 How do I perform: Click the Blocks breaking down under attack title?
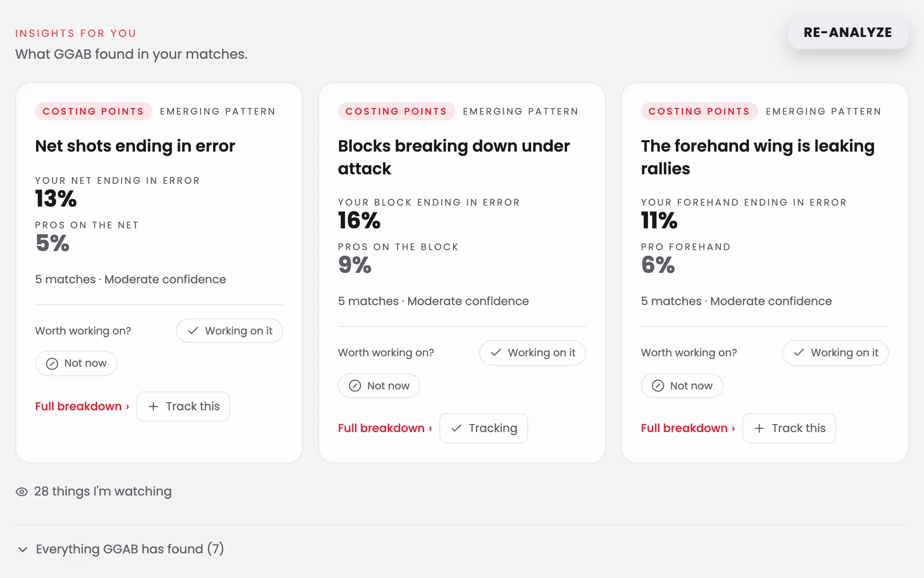[453, 157]
